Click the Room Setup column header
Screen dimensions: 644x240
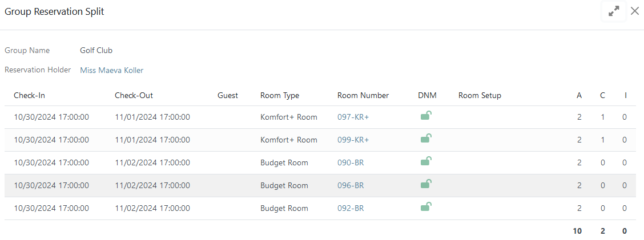click(x=480, y=95)
